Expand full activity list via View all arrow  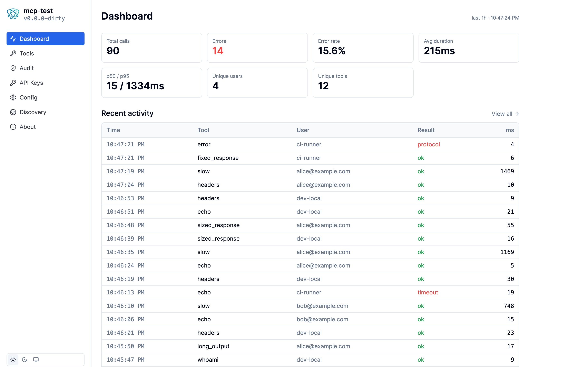(x=517, y=114)
